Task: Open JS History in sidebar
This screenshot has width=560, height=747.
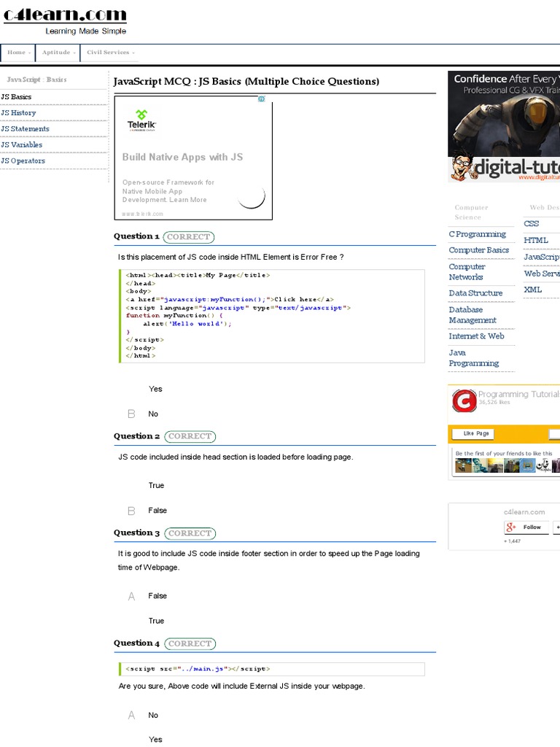Action: point(18,113)
